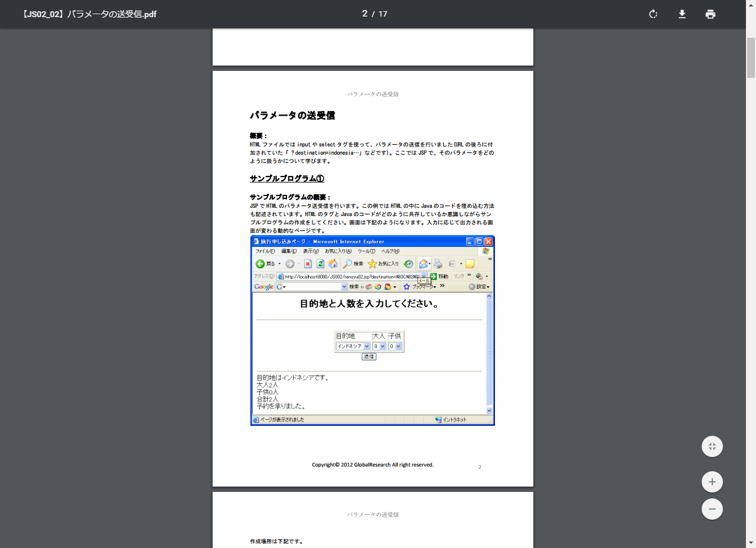Click the PDF viewer vertical scrollbar thumb
This screenshot has width=756, height=548.
coord(751,58)
